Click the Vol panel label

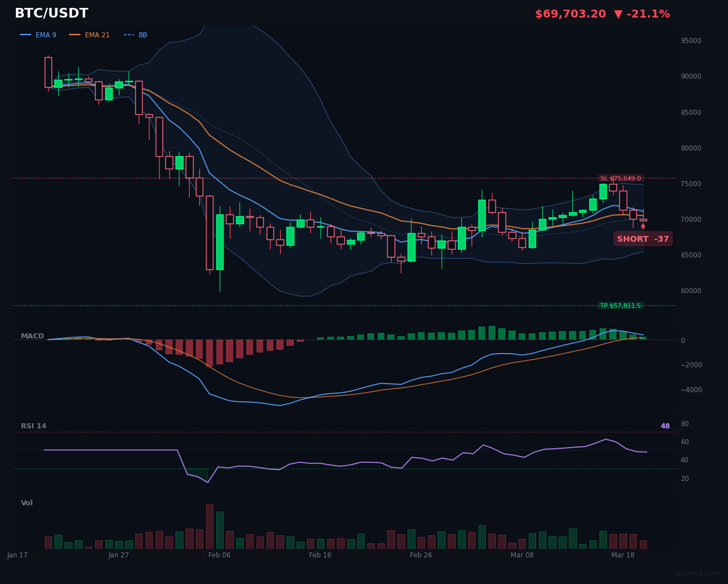(26, 503)
